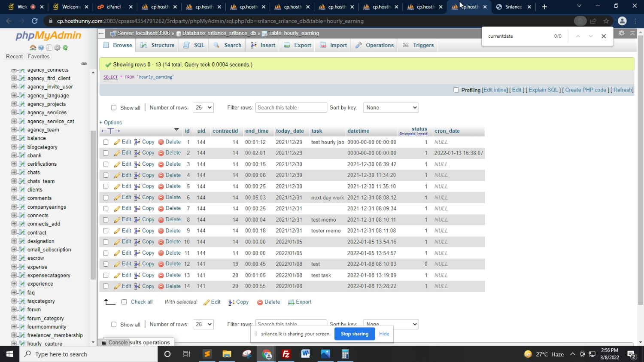Tick the top Show all checkbox
The image size is (644, 362).
114,108
